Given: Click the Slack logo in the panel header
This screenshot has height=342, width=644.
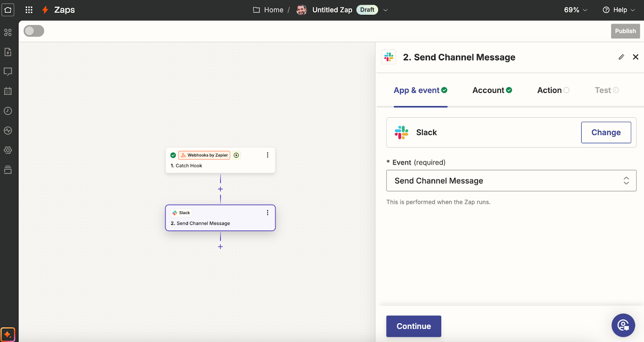Looking at the screenshot, I should coord(389,57).
